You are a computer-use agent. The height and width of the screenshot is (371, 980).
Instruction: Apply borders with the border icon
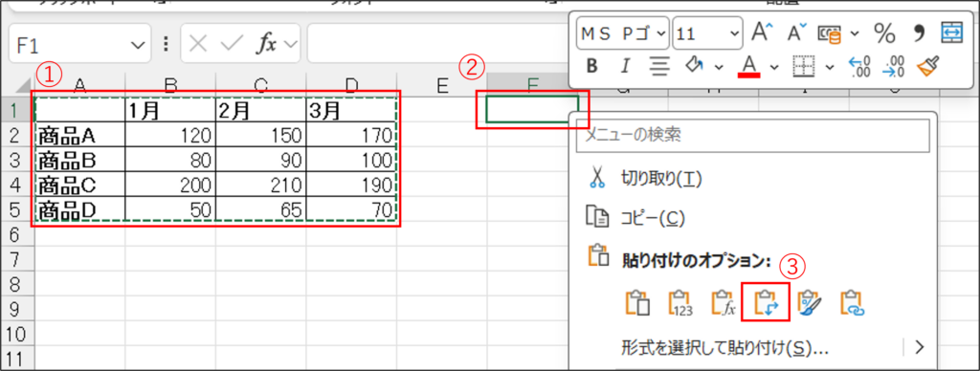click(804, 66)
